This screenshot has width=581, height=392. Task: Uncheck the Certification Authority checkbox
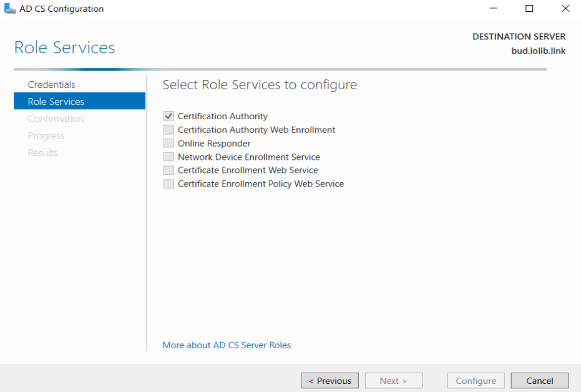168,116
